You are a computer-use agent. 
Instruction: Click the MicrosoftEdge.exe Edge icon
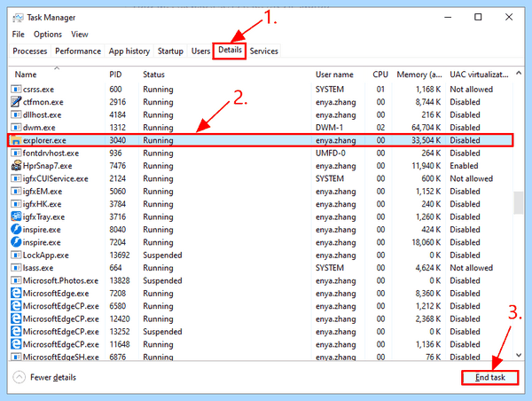pos(16,294)
